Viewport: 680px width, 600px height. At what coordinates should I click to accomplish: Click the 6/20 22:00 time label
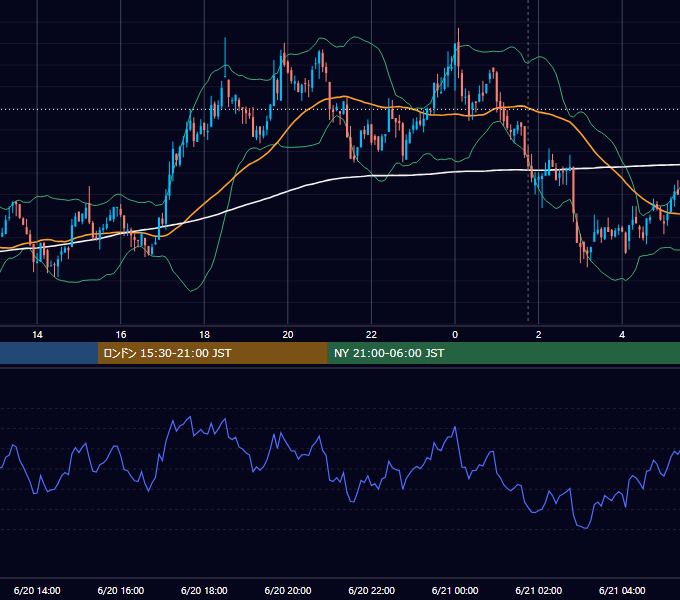pos(372,590)
